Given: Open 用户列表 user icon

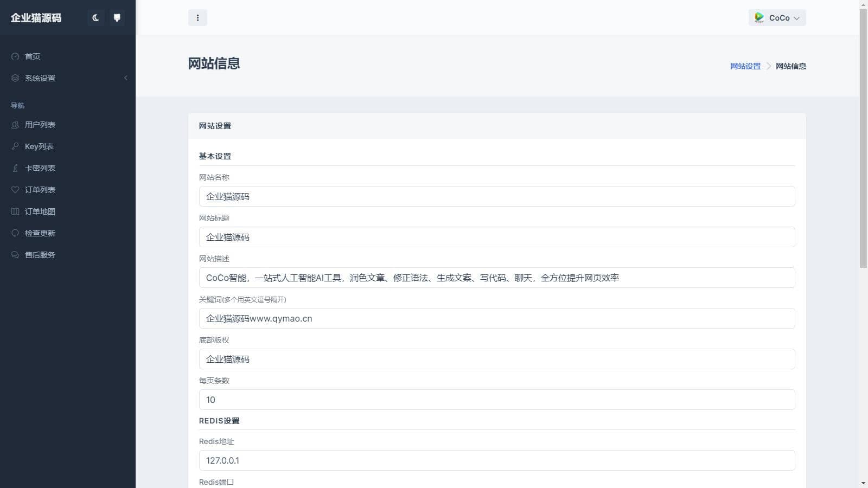Looking at the screenshot, I should pos(15,125).
